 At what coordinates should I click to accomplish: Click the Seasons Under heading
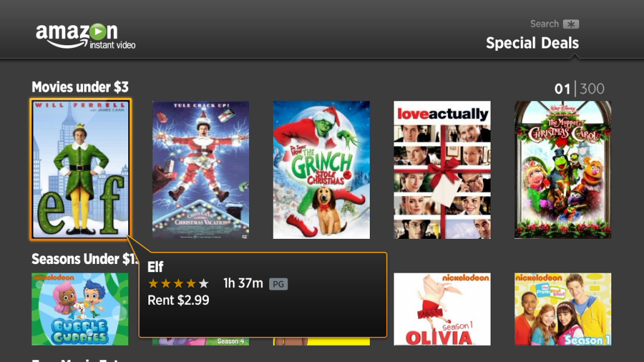click(85, 259)
